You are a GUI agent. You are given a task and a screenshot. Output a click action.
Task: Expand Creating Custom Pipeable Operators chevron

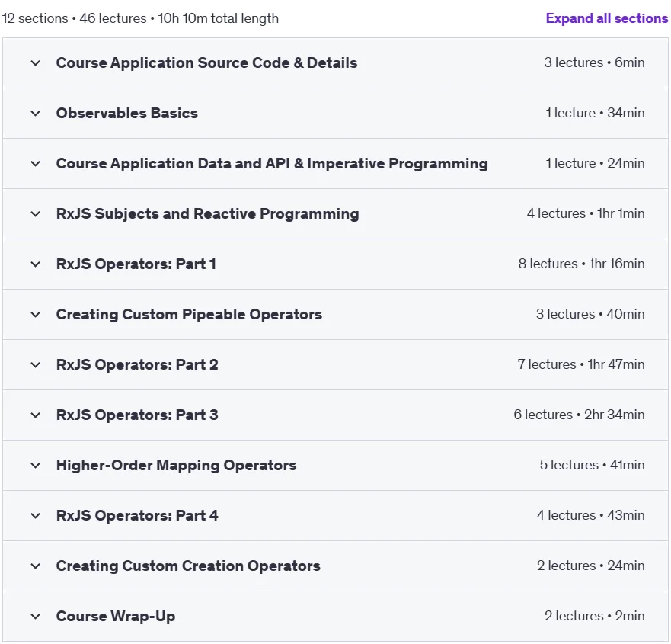click(36, 315)
